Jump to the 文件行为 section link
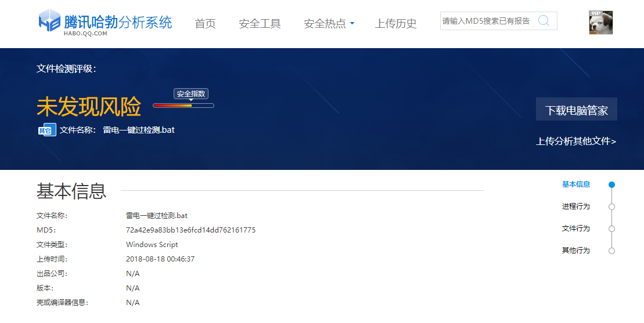Viewport: 644px width, 323px height. tap(576, 228)
